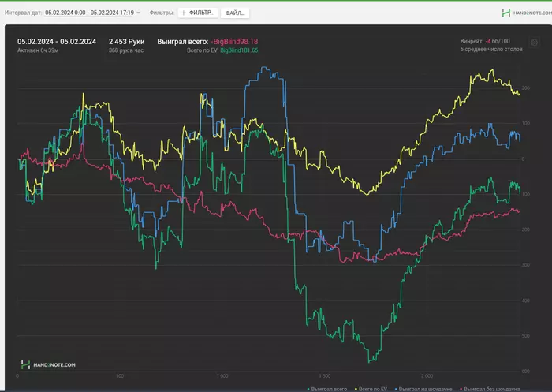This screenshot has width=552, height=392.
Task: Open HAND2NOTE.COM link at top right
Action: click(532, 13)
